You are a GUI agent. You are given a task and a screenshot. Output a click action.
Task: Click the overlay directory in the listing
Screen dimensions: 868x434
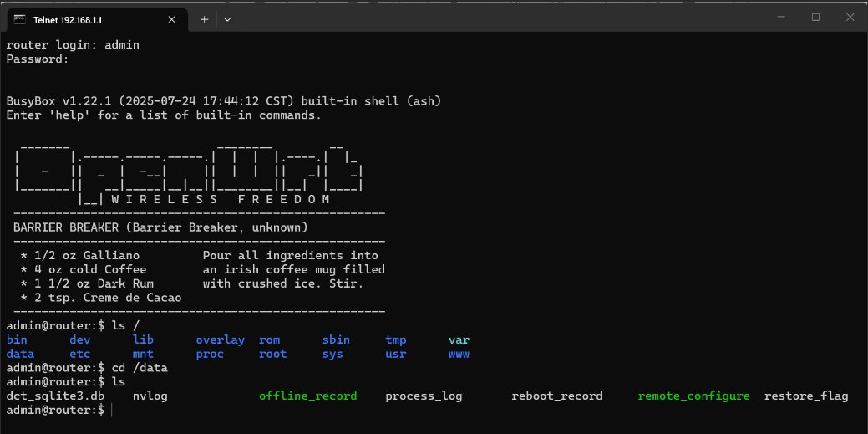(220, 340)
